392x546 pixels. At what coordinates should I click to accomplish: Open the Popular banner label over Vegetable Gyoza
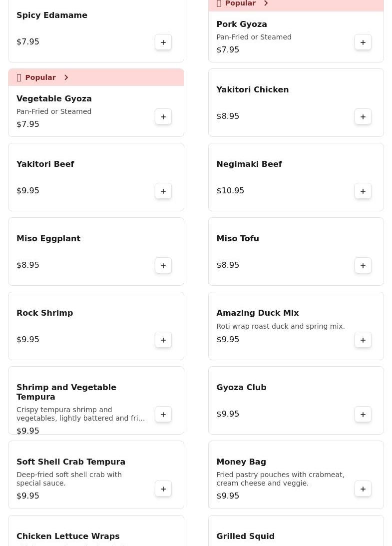pos(40,77)
